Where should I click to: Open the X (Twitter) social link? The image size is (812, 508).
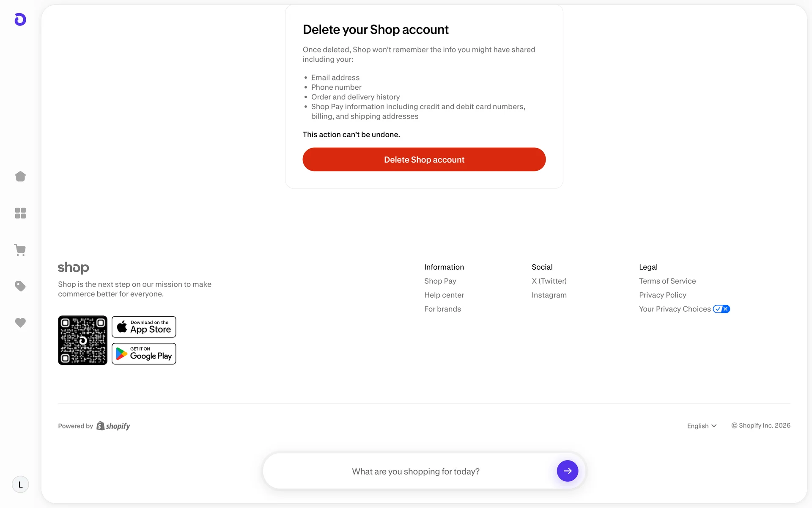pyautogui.click(x=549, y=281)
